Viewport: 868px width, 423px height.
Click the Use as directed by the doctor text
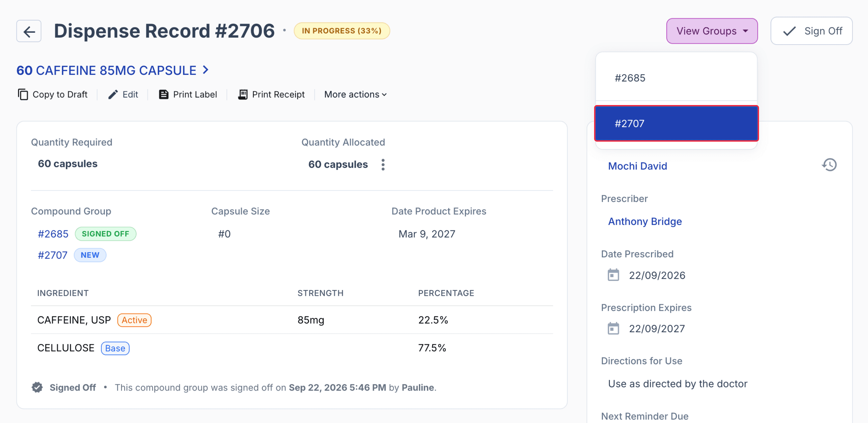click(678, 383)
